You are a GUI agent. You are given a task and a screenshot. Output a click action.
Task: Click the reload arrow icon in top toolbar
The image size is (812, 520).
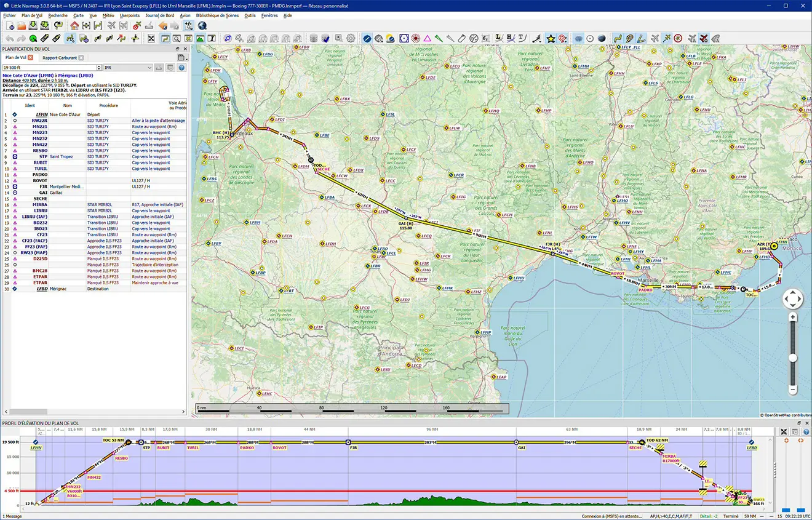(58, 25)
